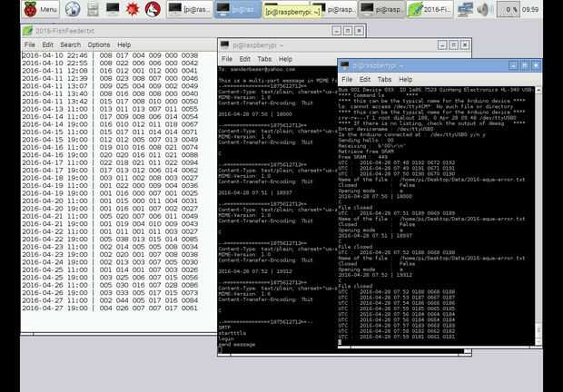This screenshot has height=392, width=563.
Task: Open File menu in the front terminal window
Action: pyautogui.click(x=347, y=79)
